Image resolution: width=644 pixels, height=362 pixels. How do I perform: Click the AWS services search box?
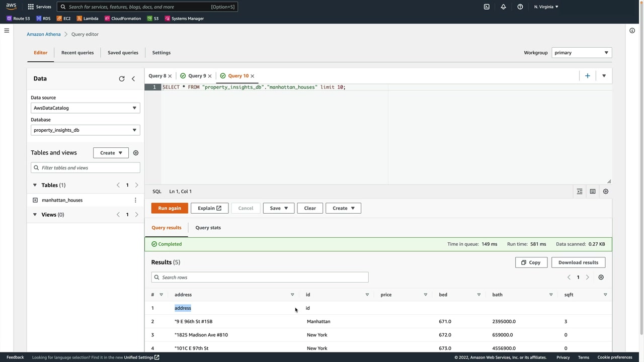coord(147,7)
